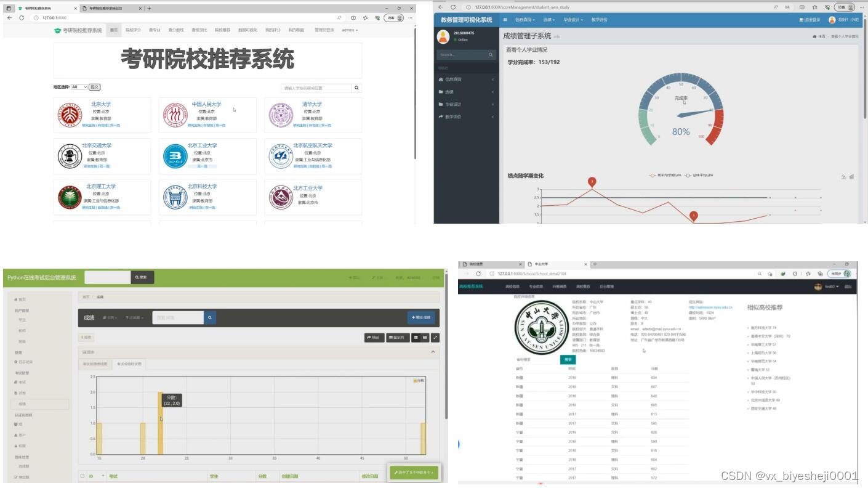
Task: Expand 选课 folder in the 教务 sidebar
Action: pos(466,92)
